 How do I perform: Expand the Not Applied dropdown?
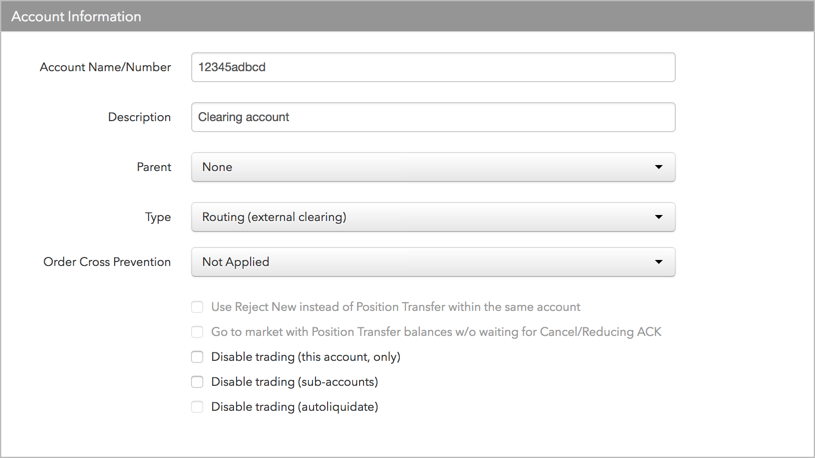(433, 261)
